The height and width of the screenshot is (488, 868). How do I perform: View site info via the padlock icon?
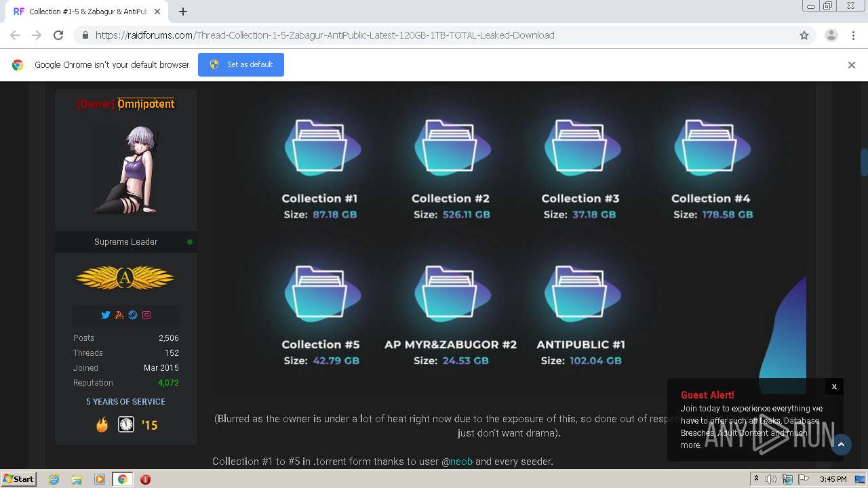pyautogui.click(x=85, y=35)
